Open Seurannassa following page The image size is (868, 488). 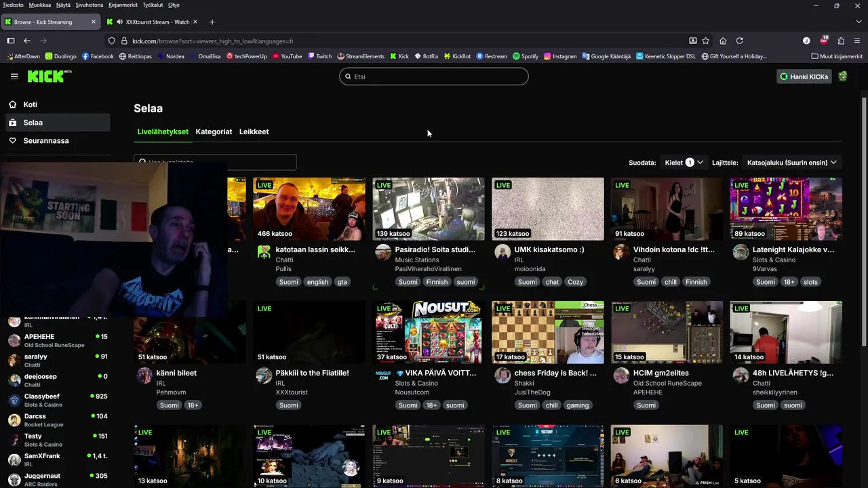[x=57, y=141]
